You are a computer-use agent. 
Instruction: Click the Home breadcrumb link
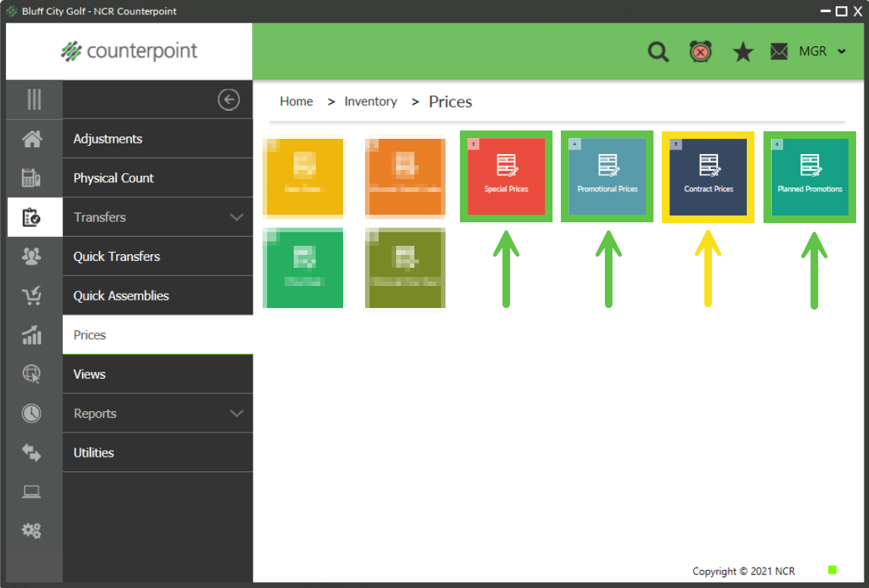[297, 102]
